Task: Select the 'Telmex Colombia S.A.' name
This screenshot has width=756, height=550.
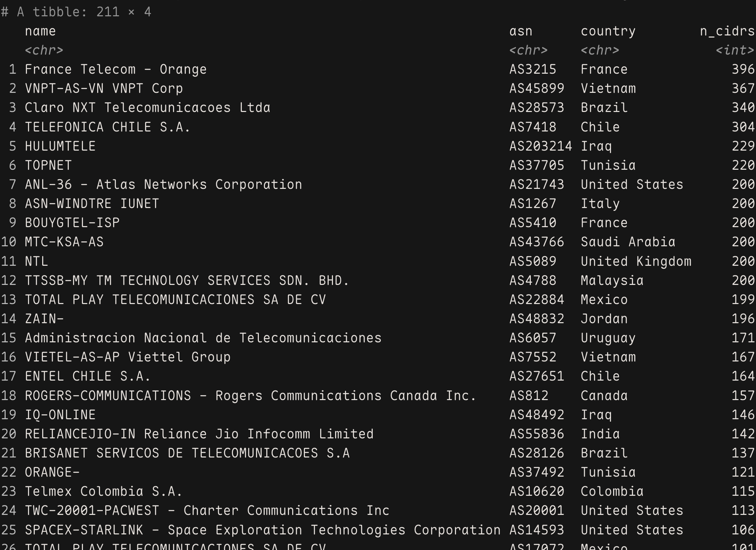Action: [104, 491]
